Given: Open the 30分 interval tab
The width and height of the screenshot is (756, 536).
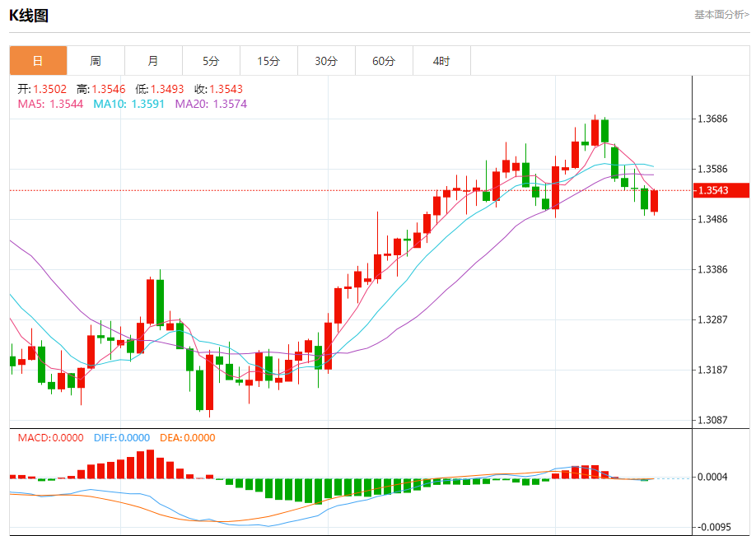Looking at the screenshot, I should coord(326,61).
